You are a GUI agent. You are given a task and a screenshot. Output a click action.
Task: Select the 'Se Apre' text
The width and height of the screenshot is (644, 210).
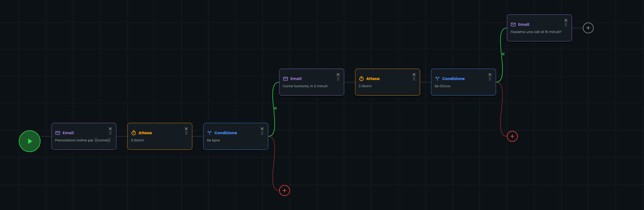click(x=213, y=140)
